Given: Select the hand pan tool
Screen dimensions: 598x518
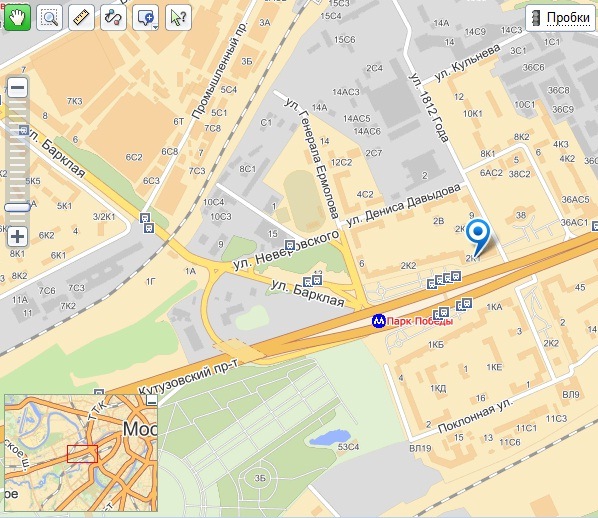Looking at the screenshot, I should point(17,18).
